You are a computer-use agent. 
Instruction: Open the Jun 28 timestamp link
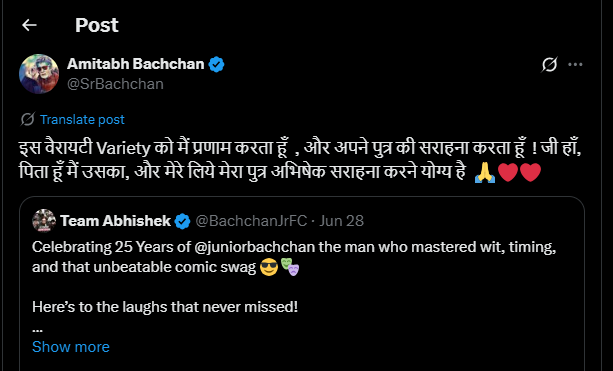(x=341, y=221)
